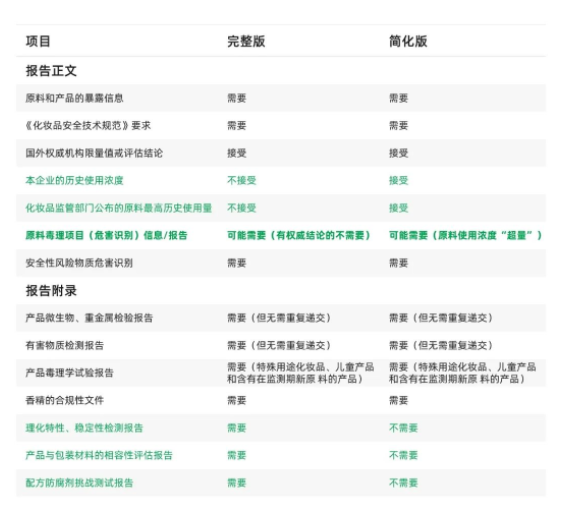576x510 pixels.
Task: Click the green row label 理化特性、稳定性检测报告
Action: click(x=84, y=428)
